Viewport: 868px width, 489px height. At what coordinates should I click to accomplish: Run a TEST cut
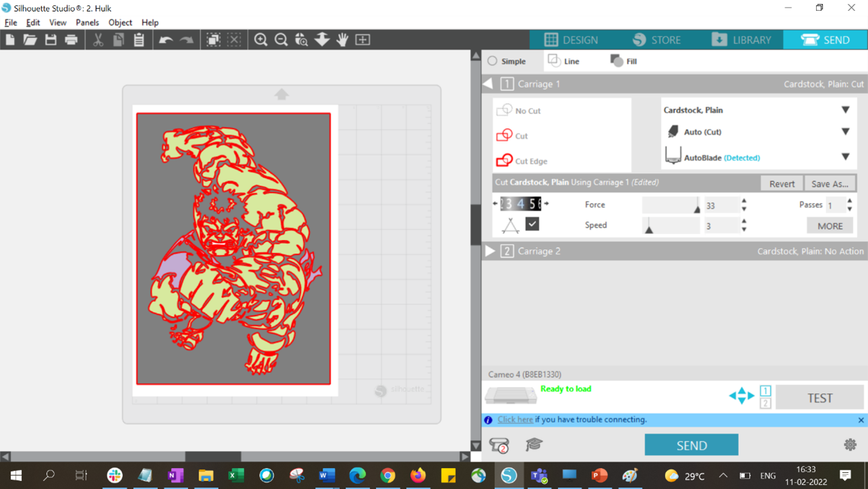point(819,398)
